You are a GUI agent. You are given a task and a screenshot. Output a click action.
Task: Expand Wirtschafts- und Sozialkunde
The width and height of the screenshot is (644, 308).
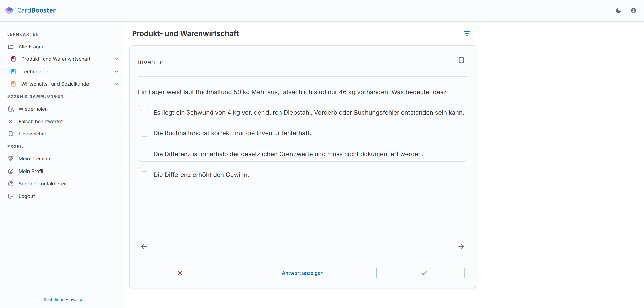[116, 84]
